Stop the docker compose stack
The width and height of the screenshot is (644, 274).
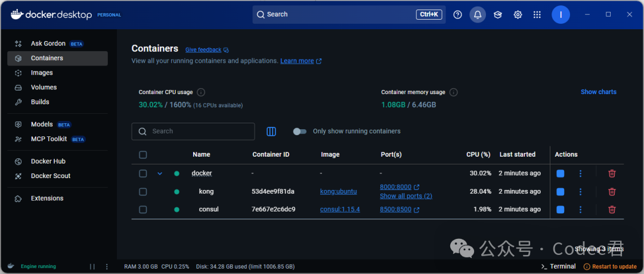click(x=560, y=173)
